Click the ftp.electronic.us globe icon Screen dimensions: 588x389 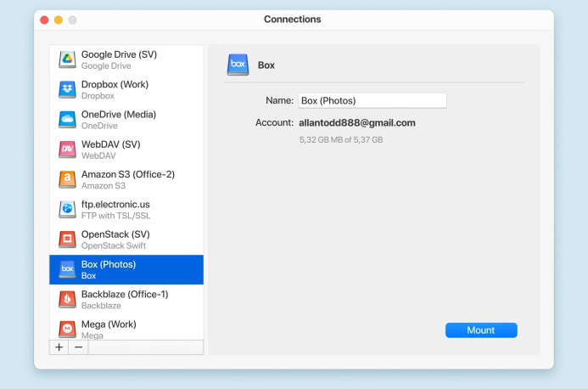tap(68, 210)
